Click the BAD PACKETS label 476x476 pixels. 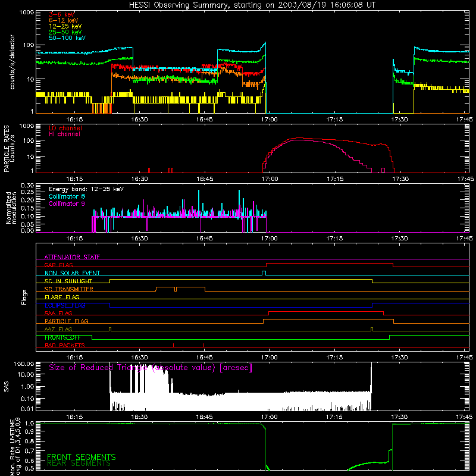click(65, 345)
